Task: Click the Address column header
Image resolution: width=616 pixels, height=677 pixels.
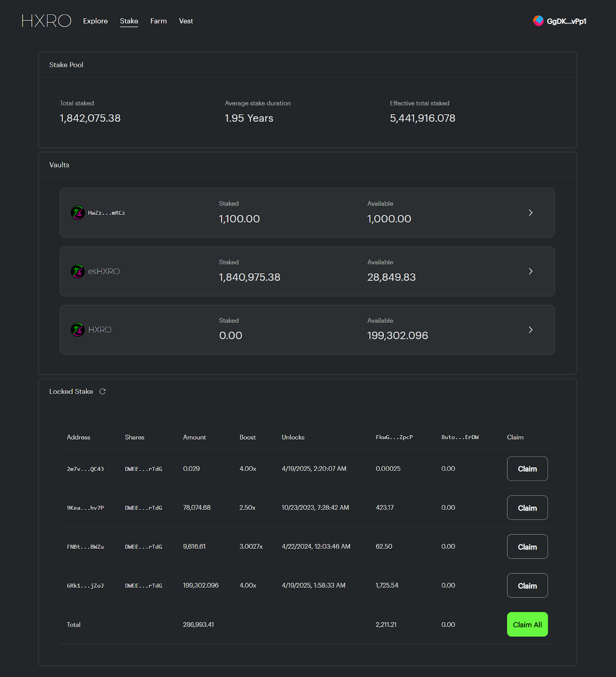Action: coord(79,437)
